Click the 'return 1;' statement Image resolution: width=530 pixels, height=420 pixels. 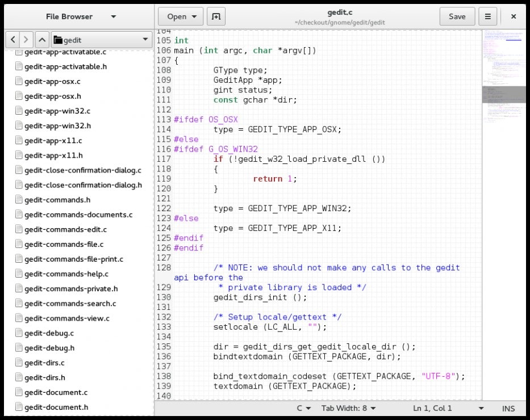[275, 179]
